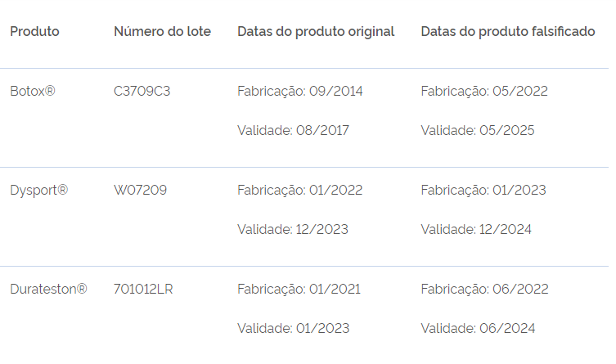The image size is (616, 364).
Task: Select lot number C3709C3
Action: [x=142, y=91]
